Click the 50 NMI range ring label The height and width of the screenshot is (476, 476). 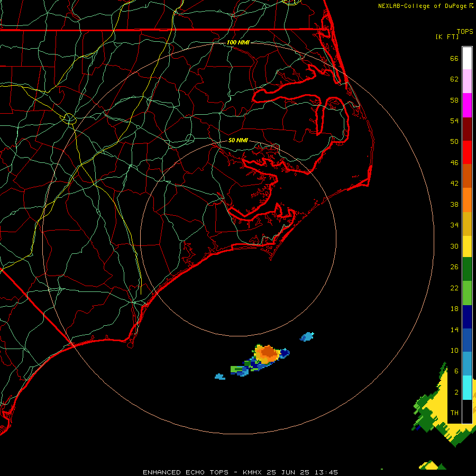point(238,140)
